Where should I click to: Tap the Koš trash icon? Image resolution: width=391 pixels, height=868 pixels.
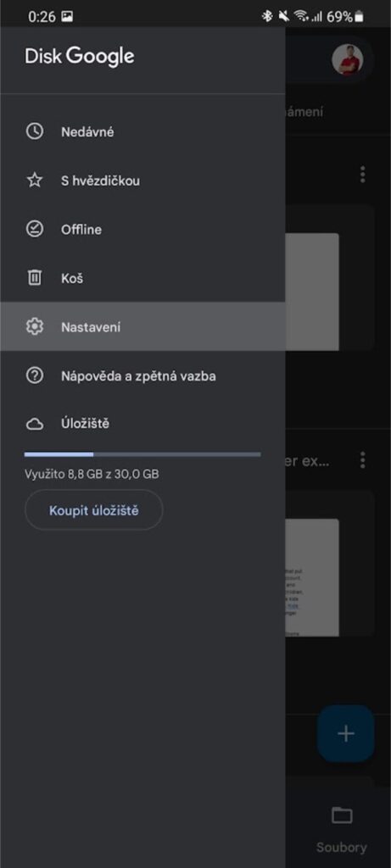[35, 278]
